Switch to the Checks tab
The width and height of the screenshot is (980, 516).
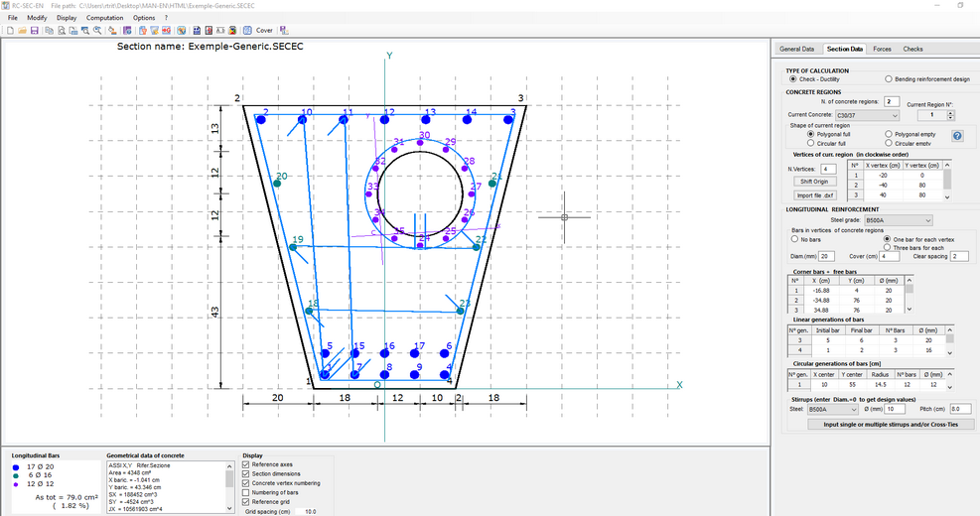pos(912,49)
